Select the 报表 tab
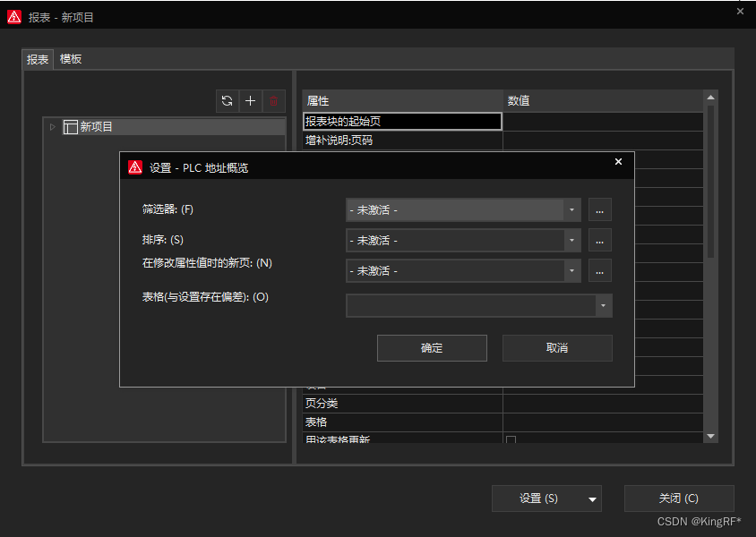Screen dimensions: 756x537 tap(38, 59)
